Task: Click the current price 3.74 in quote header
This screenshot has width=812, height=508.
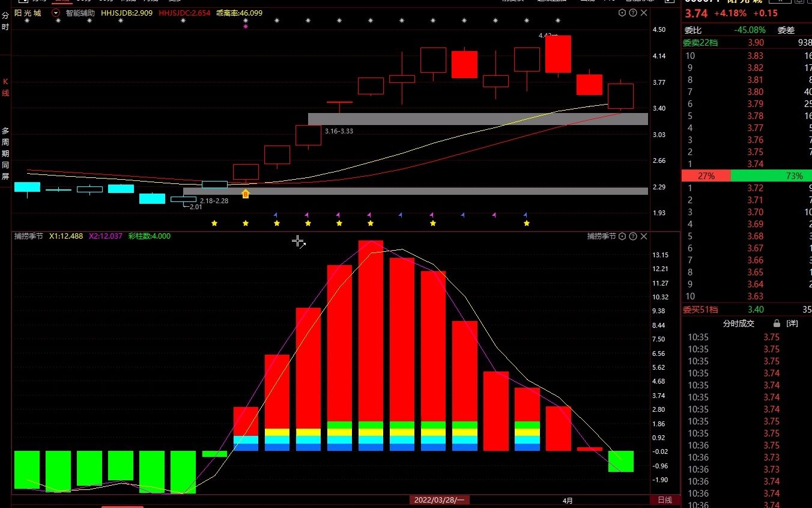Action: click(696, 14)
